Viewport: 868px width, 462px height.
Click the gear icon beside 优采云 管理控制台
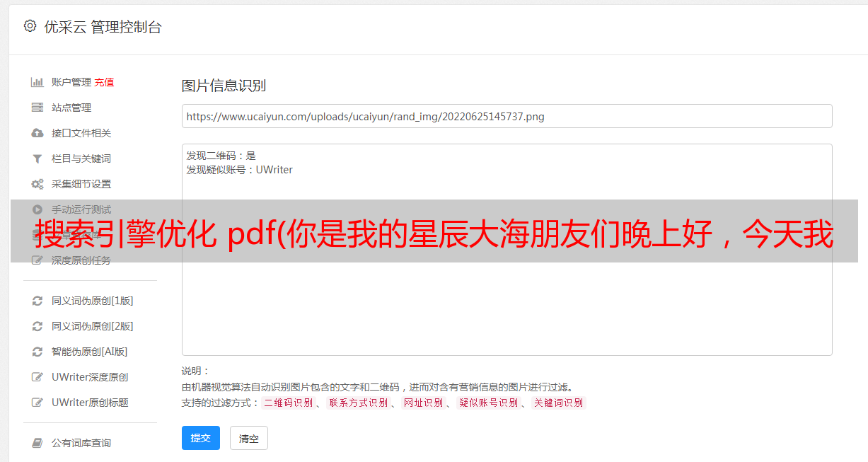[30, 26]
